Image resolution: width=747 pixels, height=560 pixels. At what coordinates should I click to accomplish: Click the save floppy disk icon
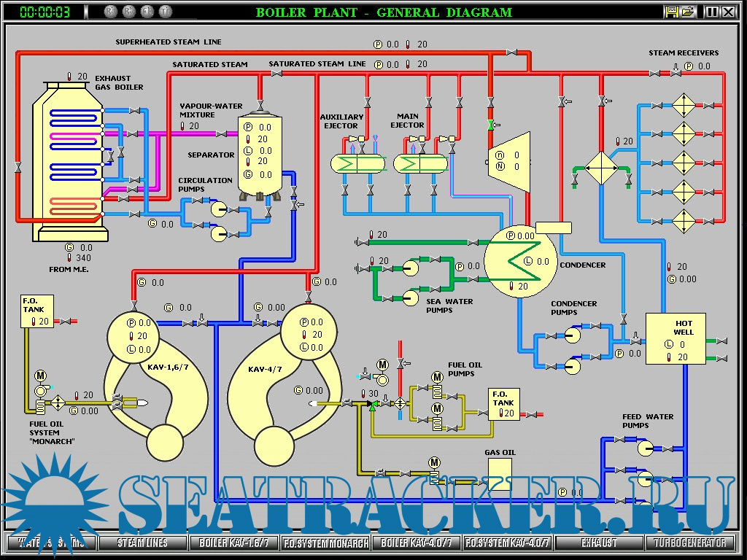(x=672, y=12)
